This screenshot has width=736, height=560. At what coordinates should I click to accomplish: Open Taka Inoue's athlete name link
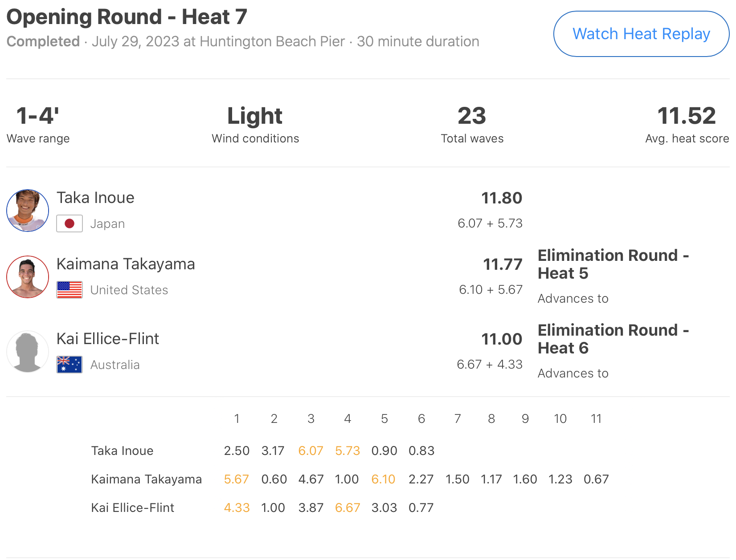pyautogui.click(x=95, y=198)
